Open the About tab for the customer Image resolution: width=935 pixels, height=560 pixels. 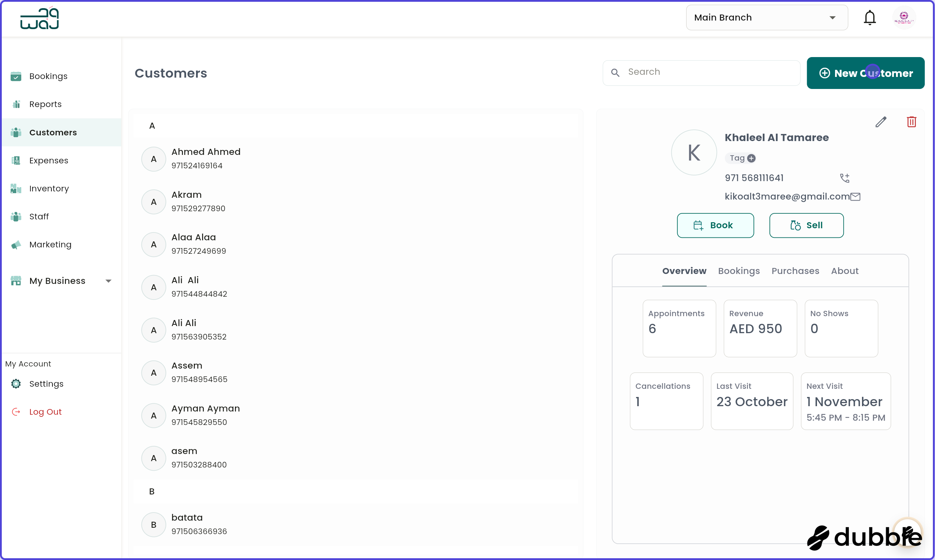coord(845,270)
